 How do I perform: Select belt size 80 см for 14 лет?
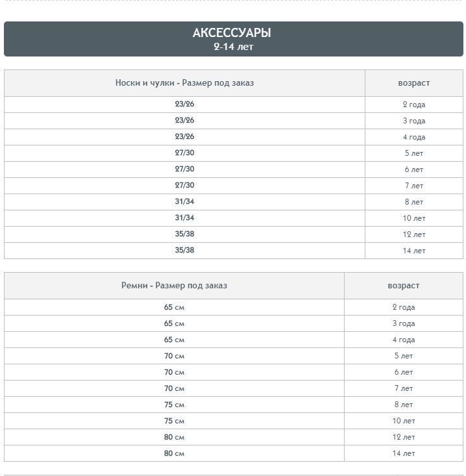coord(174,453)
